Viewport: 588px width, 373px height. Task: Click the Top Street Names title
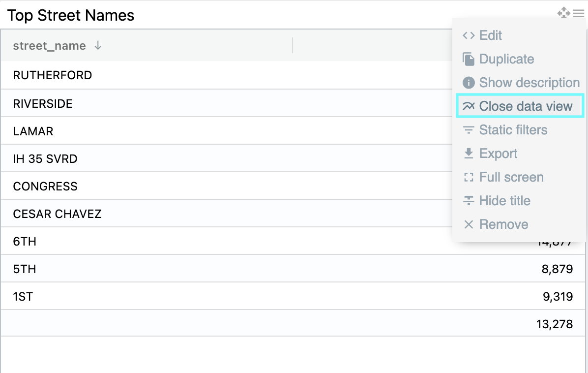[71, 15]
